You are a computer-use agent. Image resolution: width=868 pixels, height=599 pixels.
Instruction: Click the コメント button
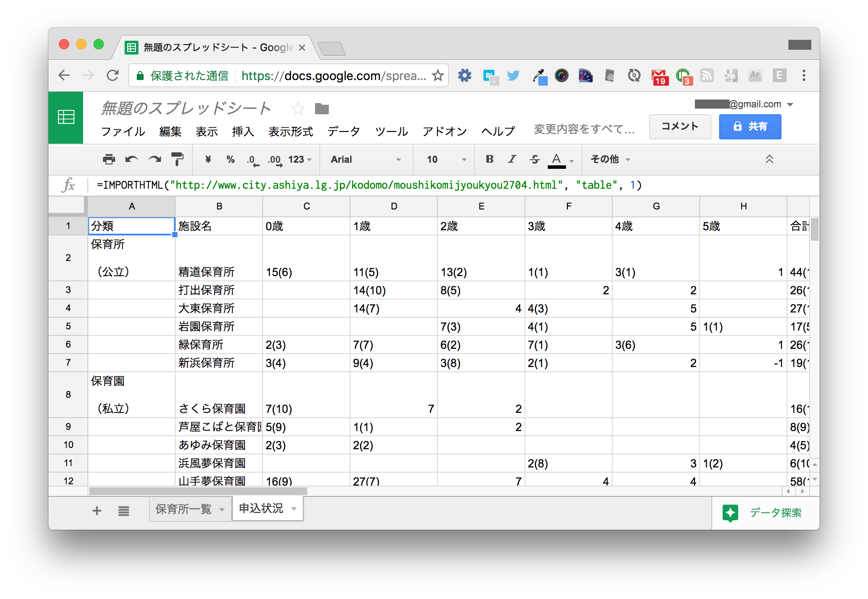[x=680, y=126]
